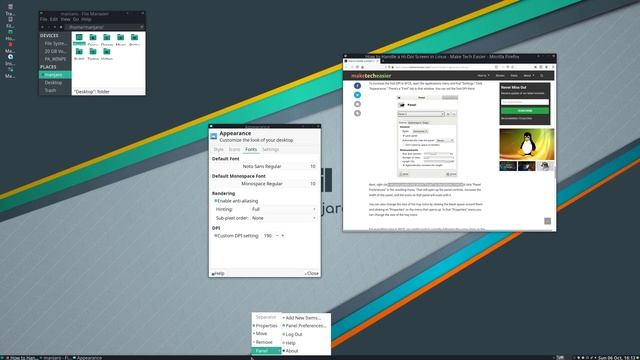Viewport: 640px width, 360px height.
Task: Choose Panel Preferences from the panel menu
Action: [306, 326]
